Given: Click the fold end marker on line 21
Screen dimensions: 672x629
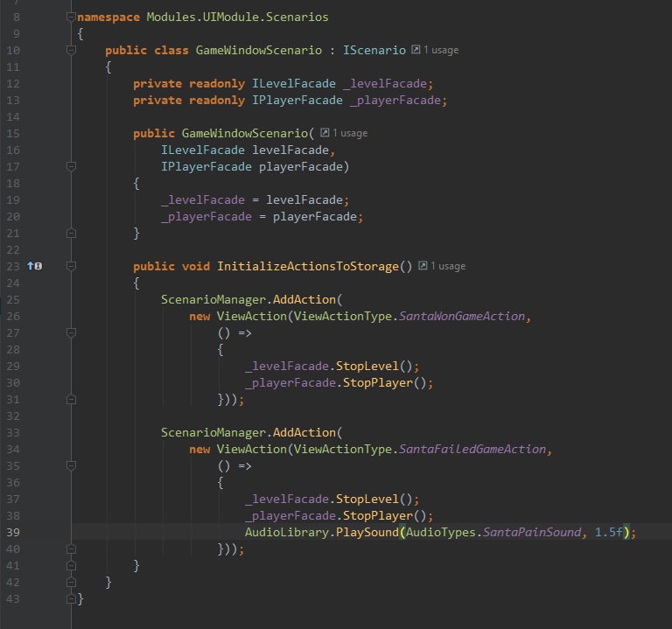Looking at the screenshot, I should 71,233.
